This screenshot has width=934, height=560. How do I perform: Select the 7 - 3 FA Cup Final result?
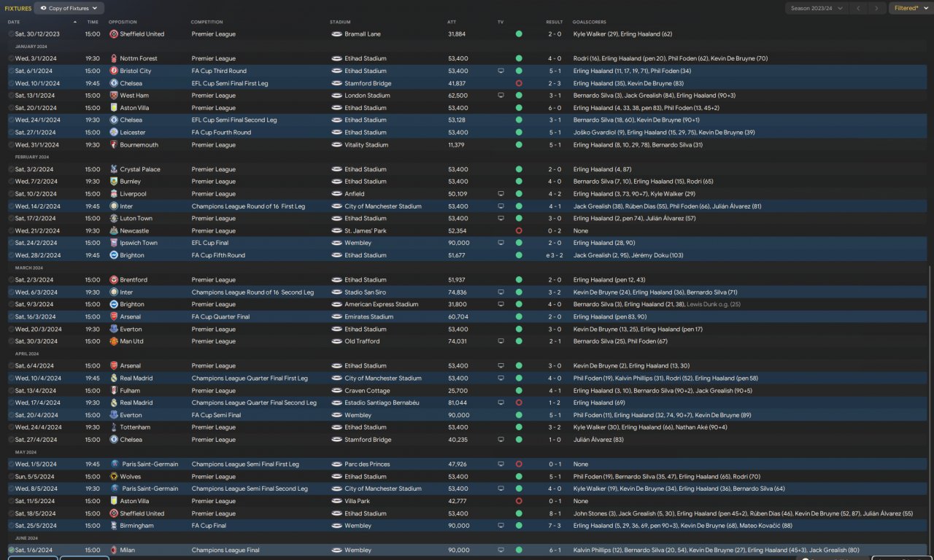tap(555, 526)
